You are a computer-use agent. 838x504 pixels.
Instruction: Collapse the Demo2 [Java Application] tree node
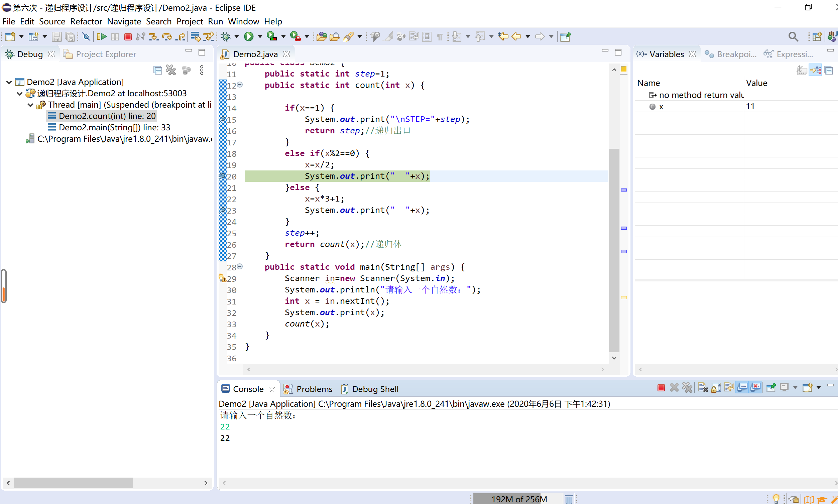9,82
